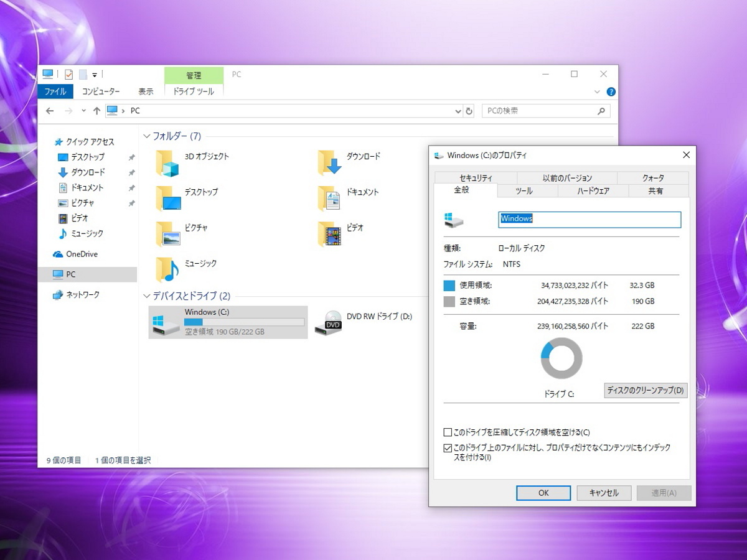Image resolution: width=747 pixels, height=560 pixels.
Task: Select the ビデオ folder icon
Action: tap(329, 235)
